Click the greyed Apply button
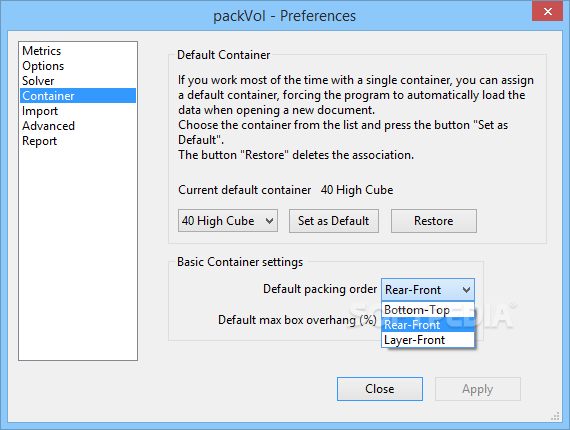This screenshot has height=430, width=570. (x=478, y=389)
